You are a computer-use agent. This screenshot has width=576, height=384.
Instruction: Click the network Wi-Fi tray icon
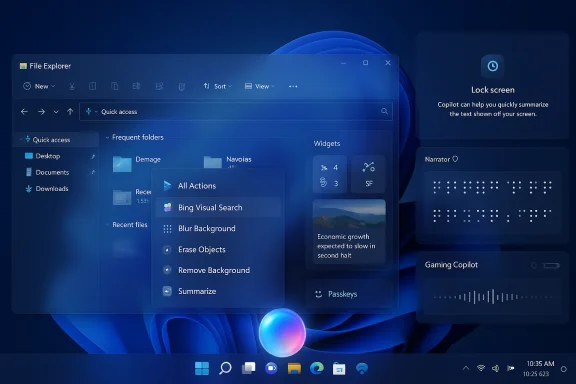click(480, 368)
